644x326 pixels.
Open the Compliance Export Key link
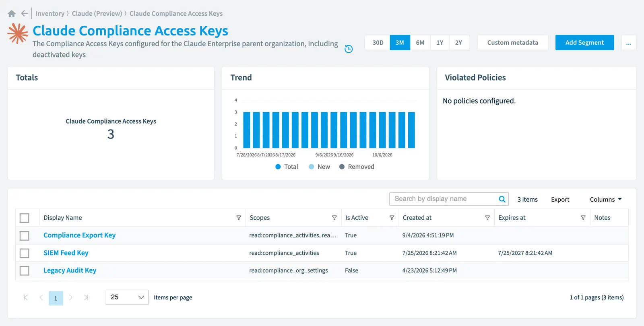pos(79,235)
